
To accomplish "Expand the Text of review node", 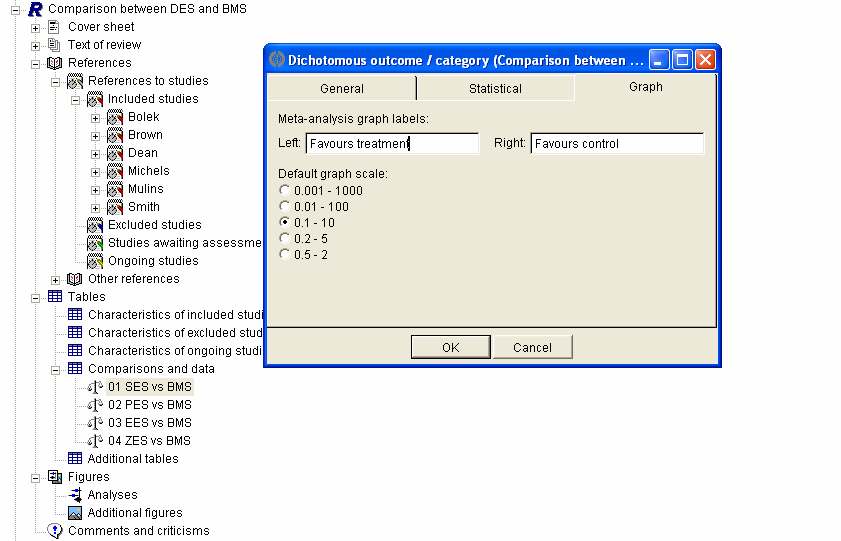I will tap(35, 46).
